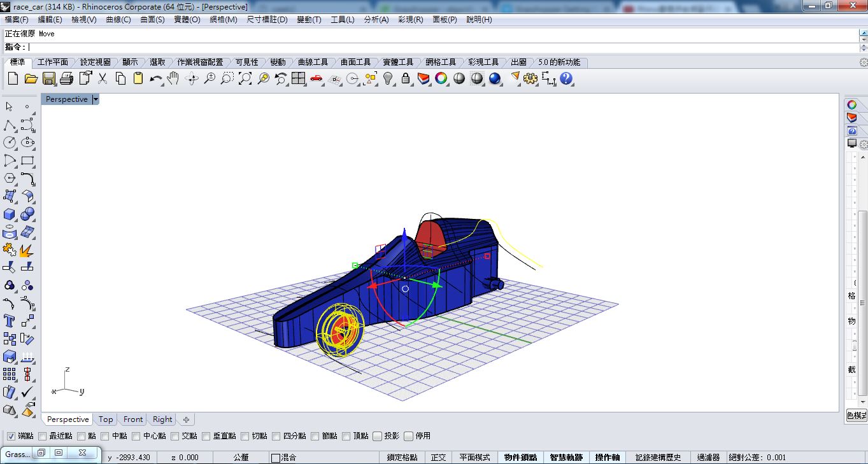The height and width of the screenshot is (464, 868).
Task: Toggle 操作軸 in the status bar
Action: (x=608, y=457)
